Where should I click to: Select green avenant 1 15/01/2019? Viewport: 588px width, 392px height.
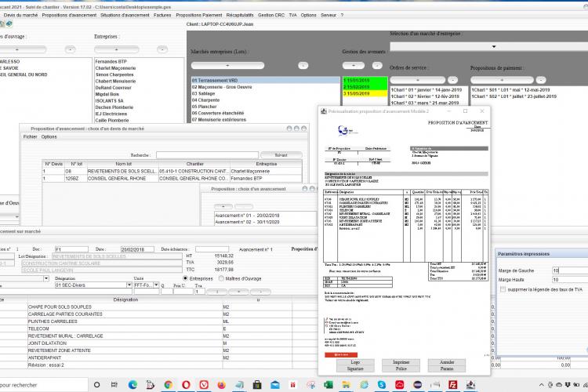365,80
